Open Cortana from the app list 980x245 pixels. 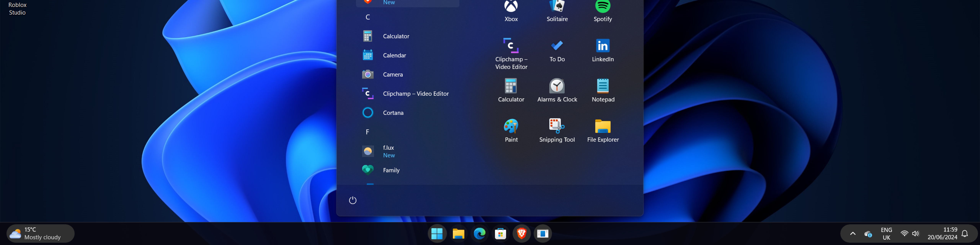[393, 113]
